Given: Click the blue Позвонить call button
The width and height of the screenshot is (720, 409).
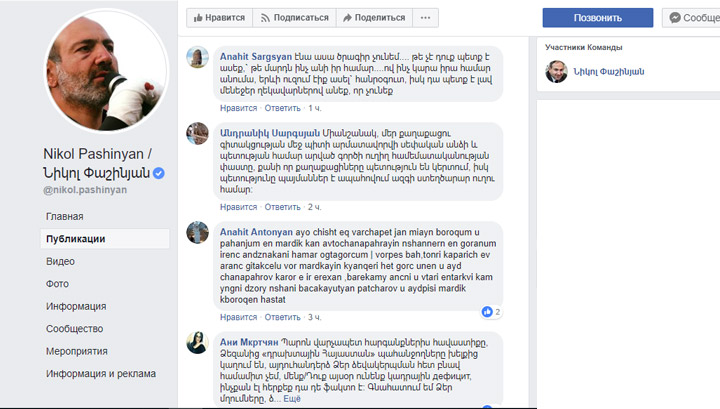Looking at the screenshot, I should tap(597, 18).
